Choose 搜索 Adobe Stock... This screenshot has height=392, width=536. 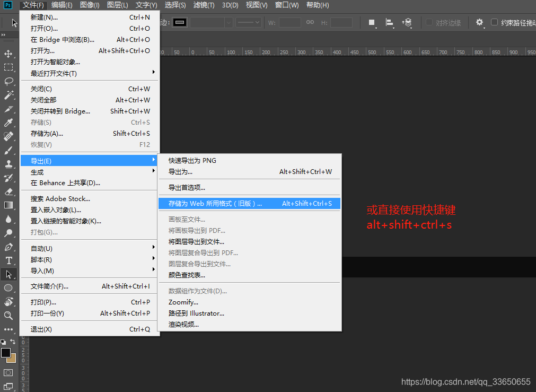point(90,199)
